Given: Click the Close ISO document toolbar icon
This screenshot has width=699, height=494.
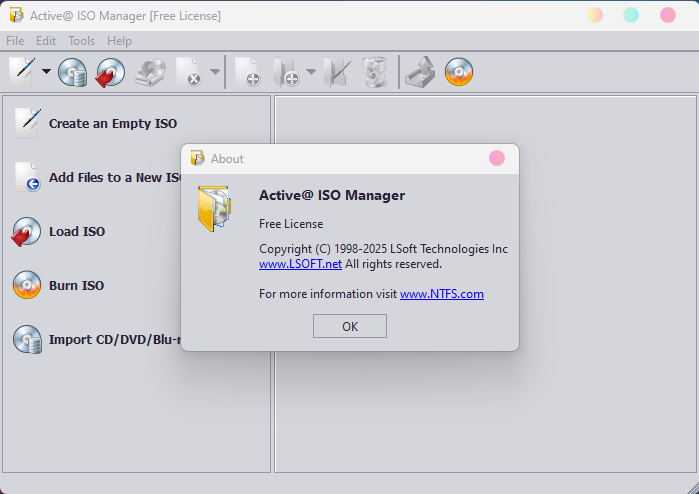Looking at the screenshot, I should (x=189, y=72).
